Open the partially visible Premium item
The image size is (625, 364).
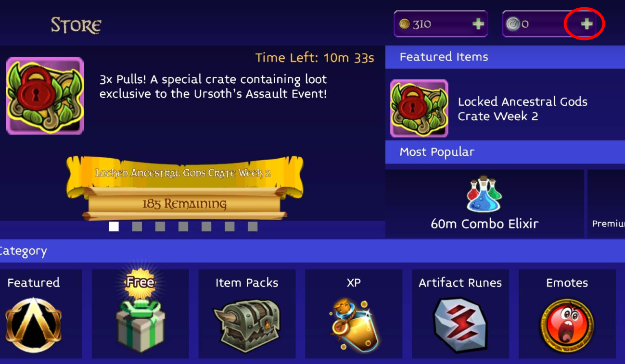click(606, 203)
